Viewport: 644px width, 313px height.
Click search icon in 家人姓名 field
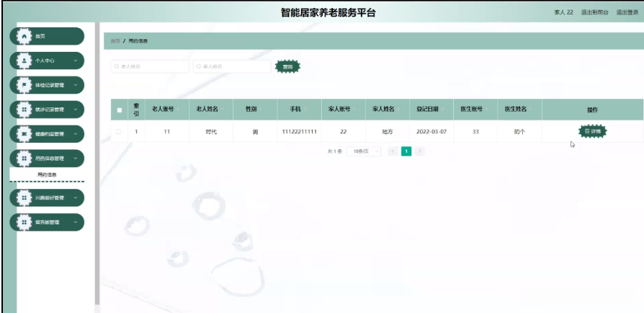tap(199, 66)
